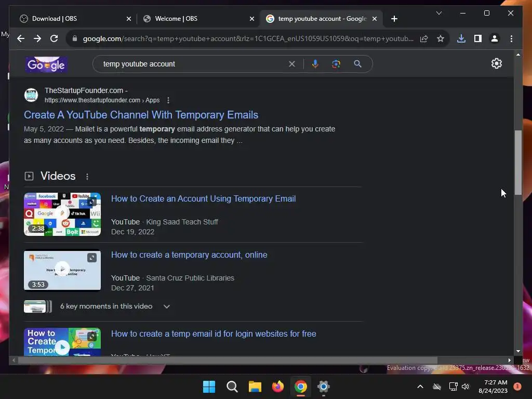Show hidden system tray icons
This screenshot has width=532, height=399.
420,387
